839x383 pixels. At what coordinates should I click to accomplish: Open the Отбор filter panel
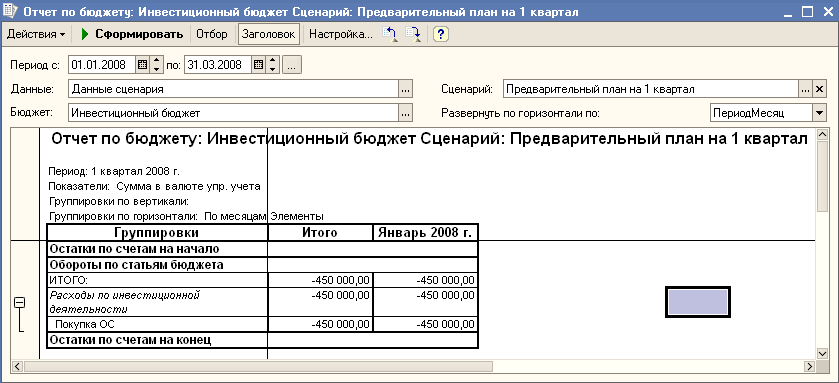point(211,34)
